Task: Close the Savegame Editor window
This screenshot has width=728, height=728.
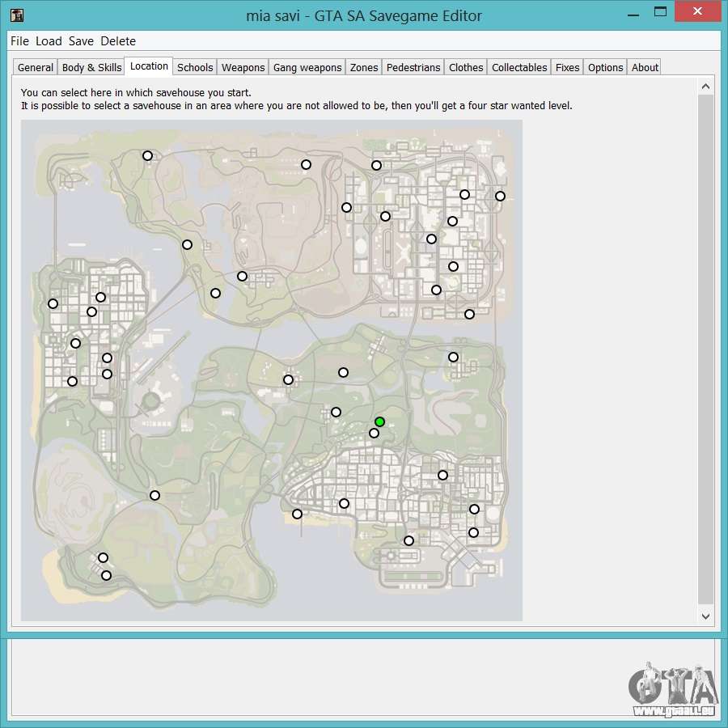Action: [697, 11]
